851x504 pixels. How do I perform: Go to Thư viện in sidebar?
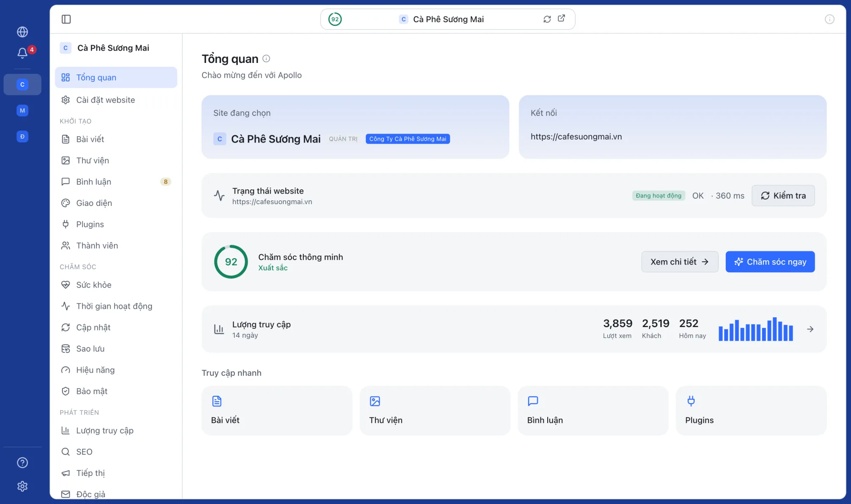tap(116, 160)
